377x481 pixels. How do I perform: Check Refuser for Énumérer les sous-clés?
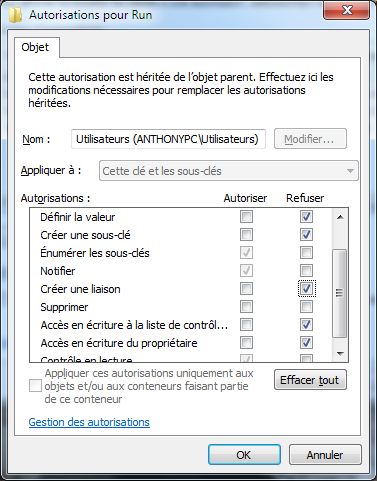306,253
